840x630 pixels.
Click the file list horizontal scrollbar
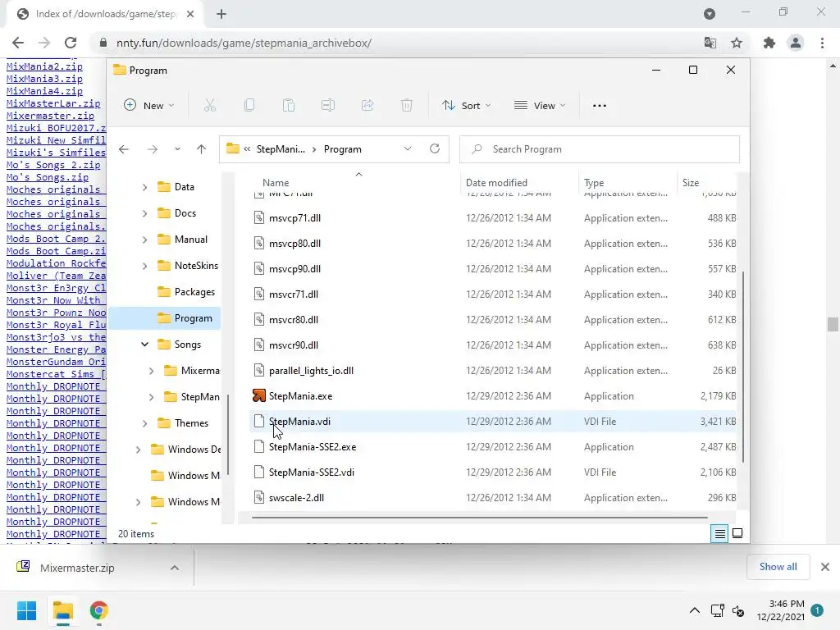click(x=479, y=518)
